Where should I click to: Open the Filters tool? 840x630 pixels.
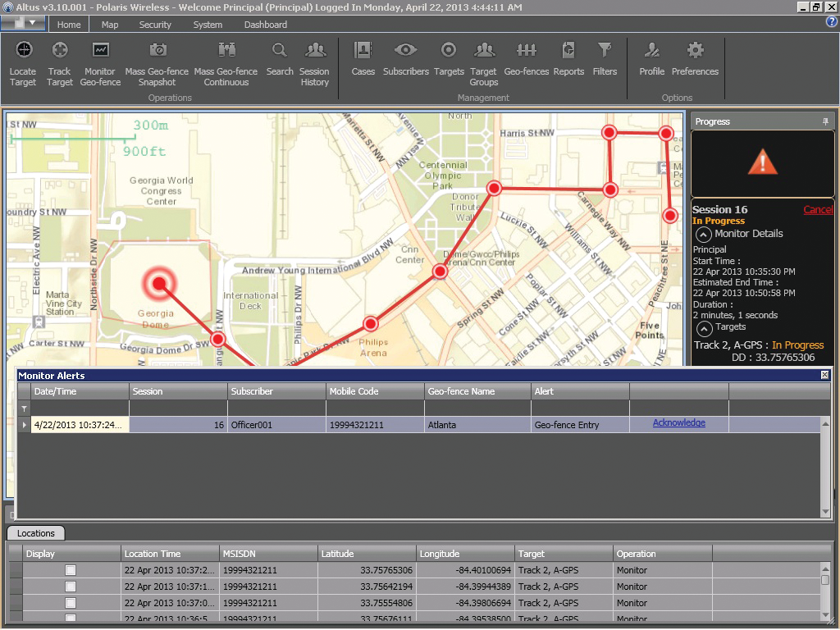point(605,59)
